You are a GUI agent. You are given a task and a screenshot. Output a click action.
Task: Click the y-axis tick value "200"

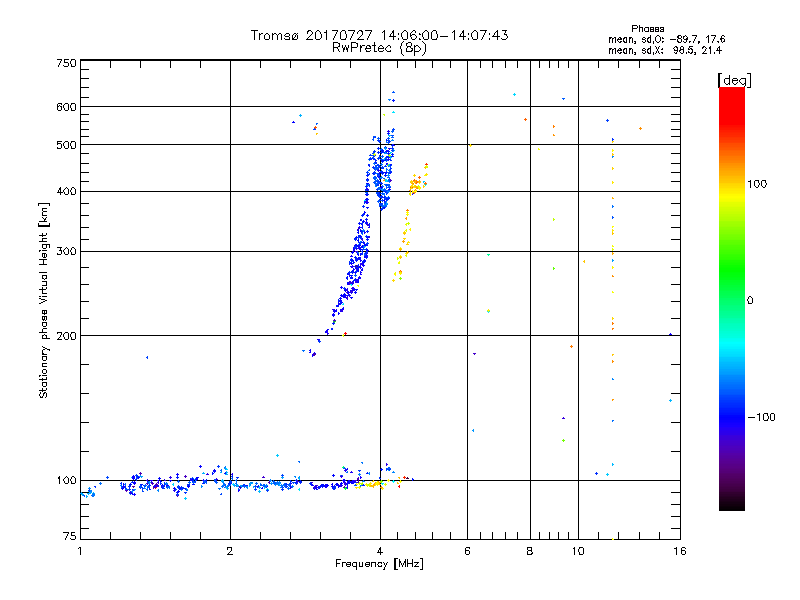pos(66,336)
